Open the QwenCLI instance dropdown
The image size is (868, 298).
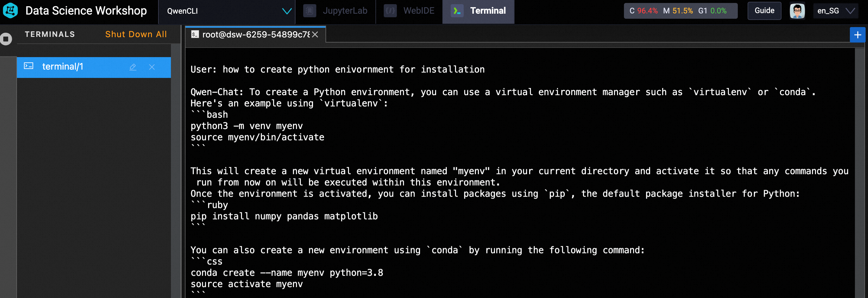pos(227,12)
